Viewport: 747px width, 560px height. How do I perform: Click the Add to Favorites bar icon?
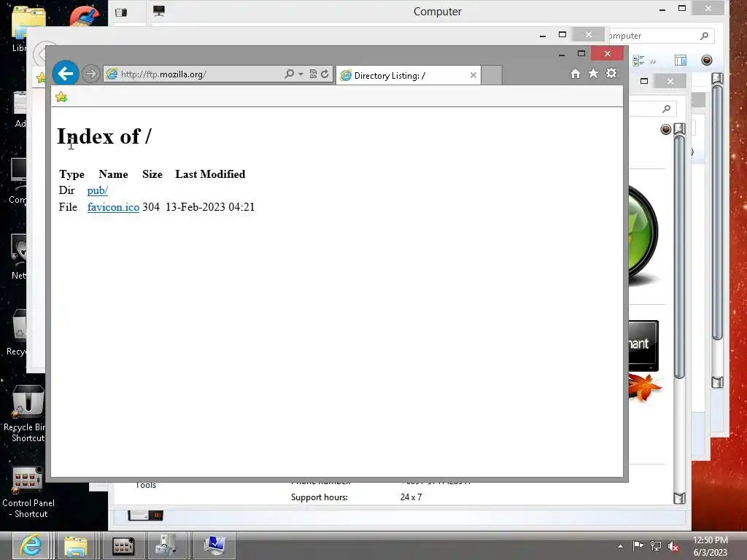pos(61,97)
